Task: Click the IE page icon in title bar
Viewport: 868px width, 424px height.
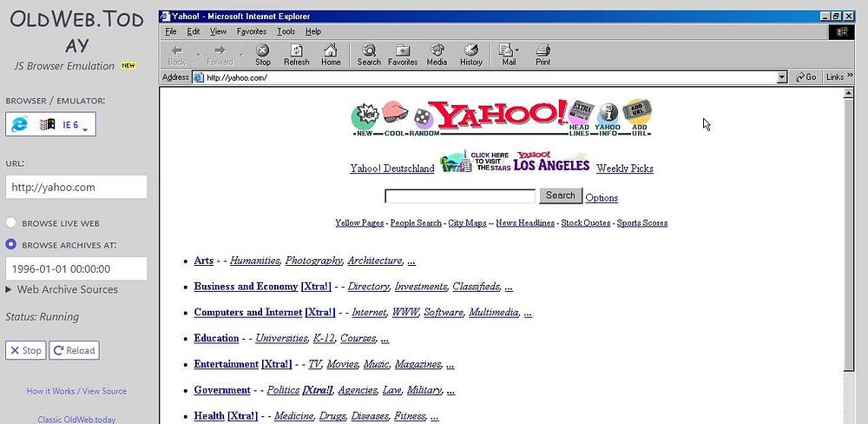Action: [164, 16]
